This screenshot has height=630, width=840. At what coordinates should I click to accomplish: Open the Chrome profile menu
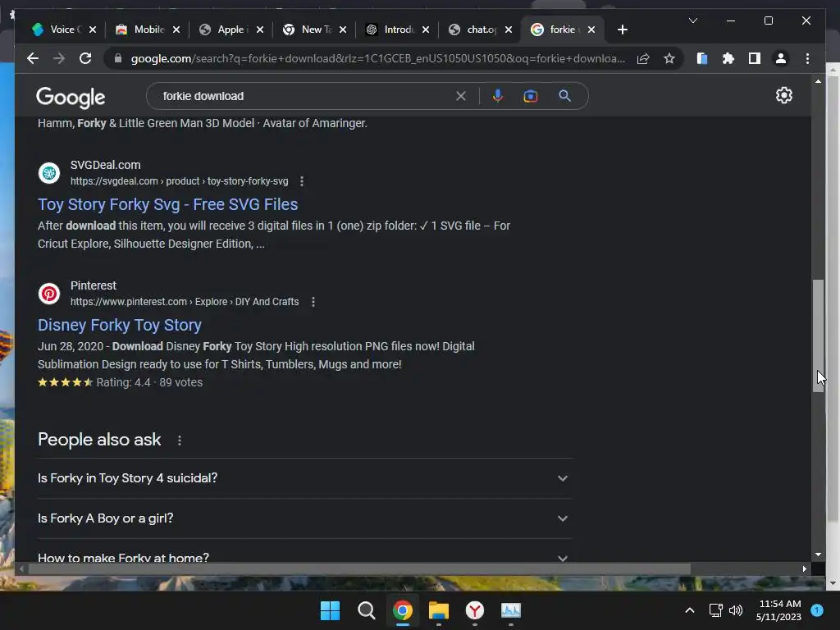pos(781,58)
